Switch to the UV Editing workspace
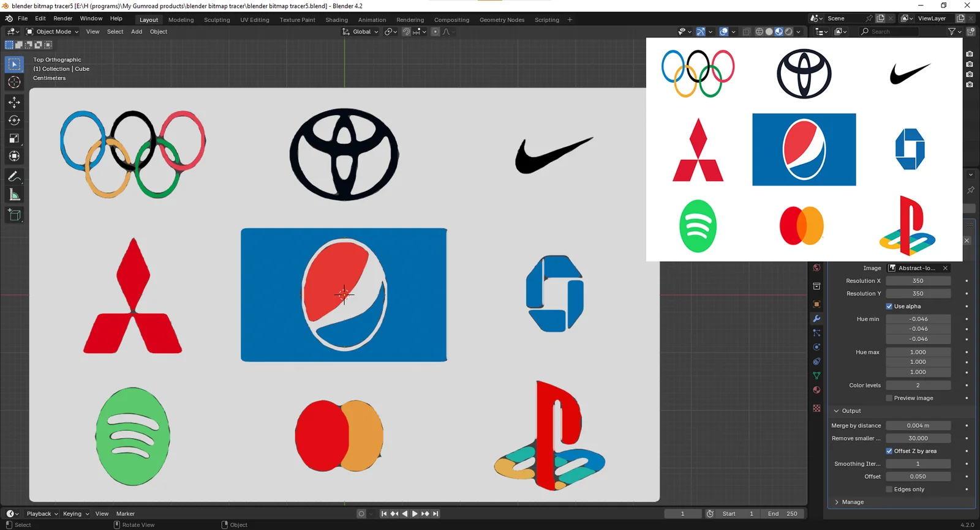Screen dimensions: 980x530 tap(255, 20)
